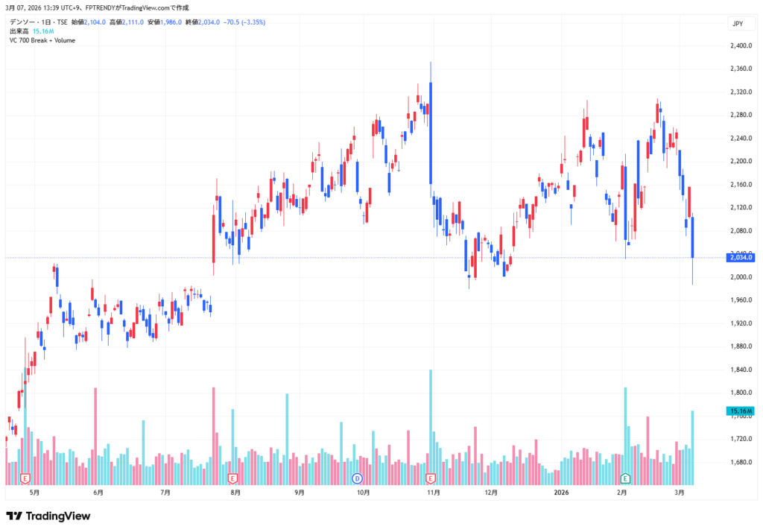The width and height of the screenshot is (763, 532).
Task: Open the blue dividend D marker
Action: tap(357, 477)
